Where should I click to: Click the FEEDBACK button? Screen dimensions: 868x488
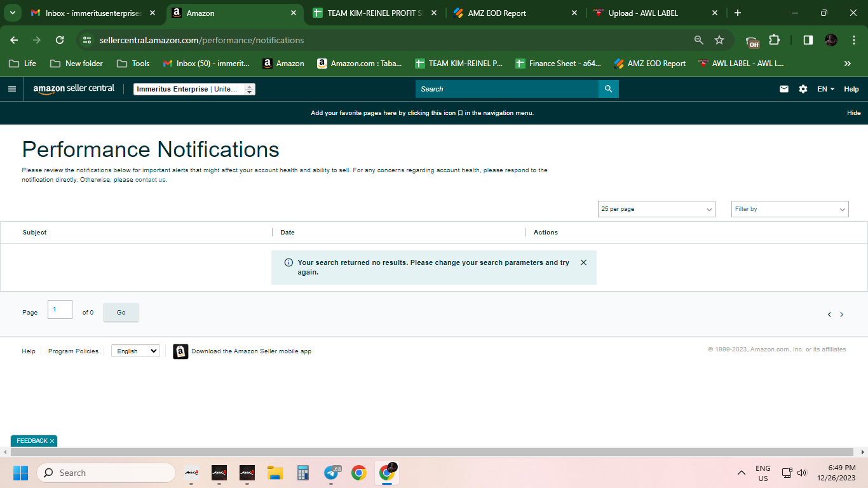pos(32,441)
